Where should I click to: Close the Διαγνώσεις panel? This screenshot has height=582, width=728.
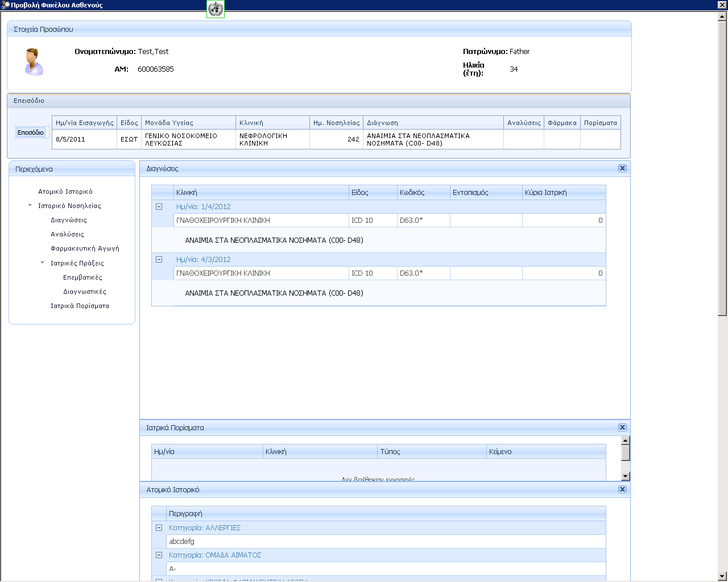pos(622,168)
